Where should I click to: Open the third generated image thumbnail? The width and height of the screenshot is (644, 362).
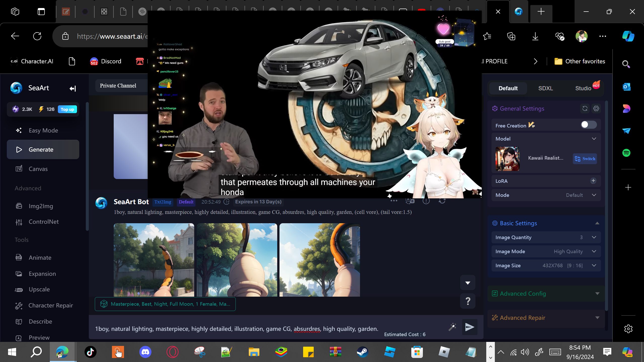pyautogui.click(x=320, y=260)
